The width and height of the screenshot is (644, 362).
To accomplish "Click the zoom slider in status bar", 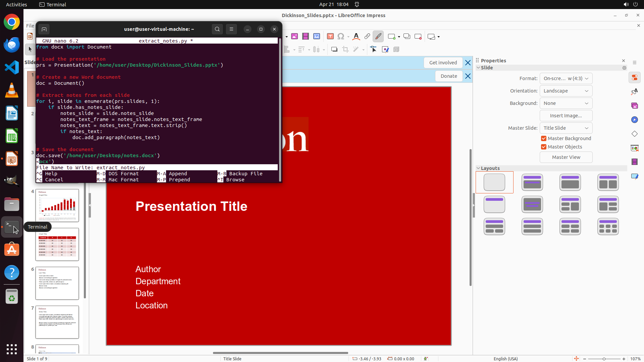I will coord(604,359).
